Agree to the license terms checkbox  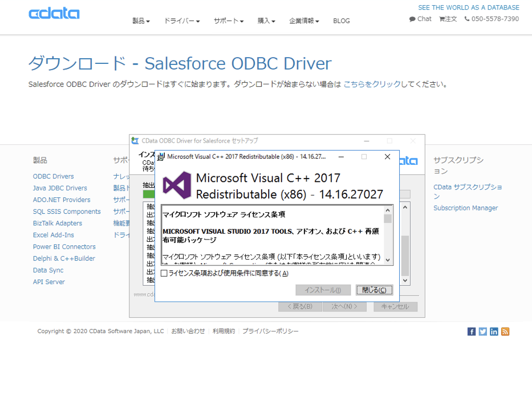pos(164,273)
